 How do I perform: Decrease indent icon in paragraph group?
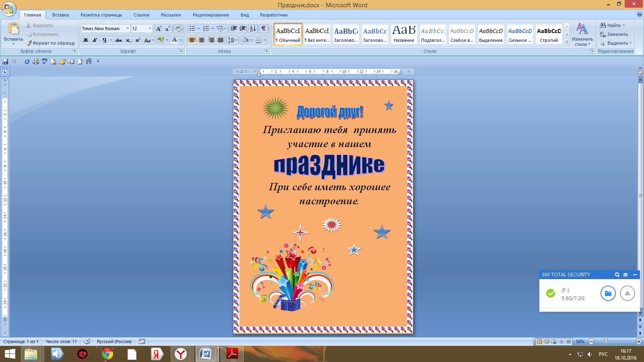[x=233, y=29]
